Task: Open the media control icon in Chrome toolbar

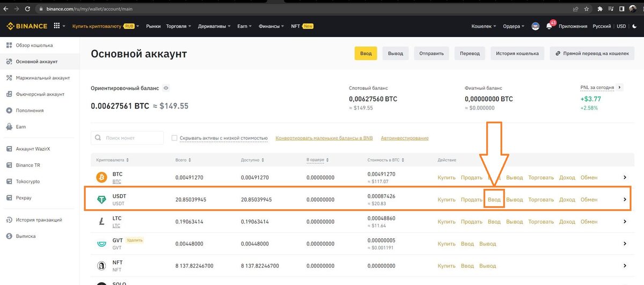Action: tap(611, 9)
